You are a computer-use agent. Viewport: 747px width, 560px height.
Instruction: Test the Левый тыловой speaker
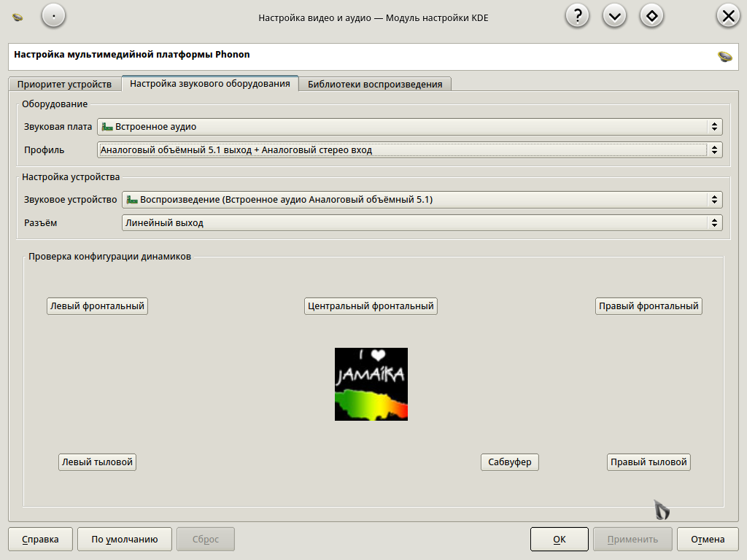(97, 462)
